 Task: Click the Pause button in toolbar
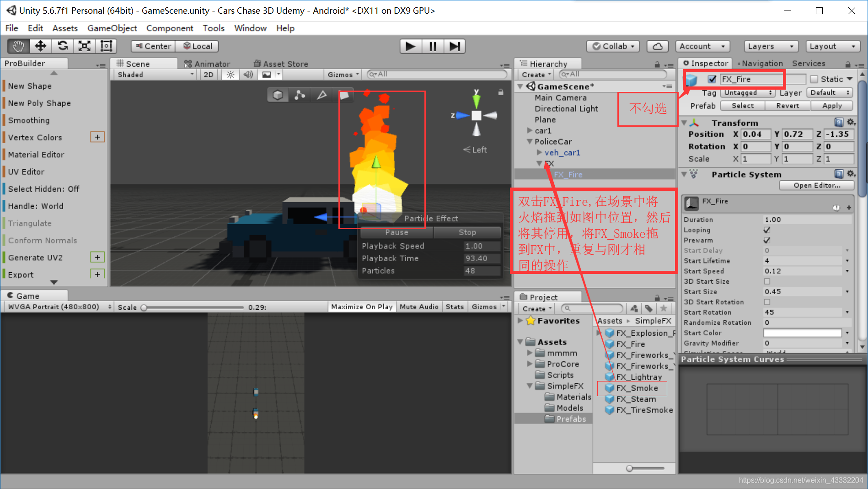[x=433, y=46]
